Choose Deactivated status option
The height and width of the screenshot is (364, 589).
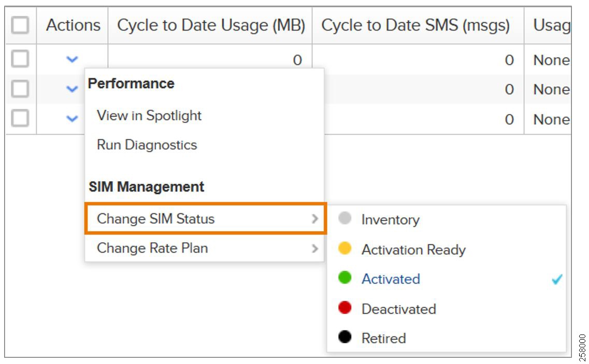click(x=398, y=309)
